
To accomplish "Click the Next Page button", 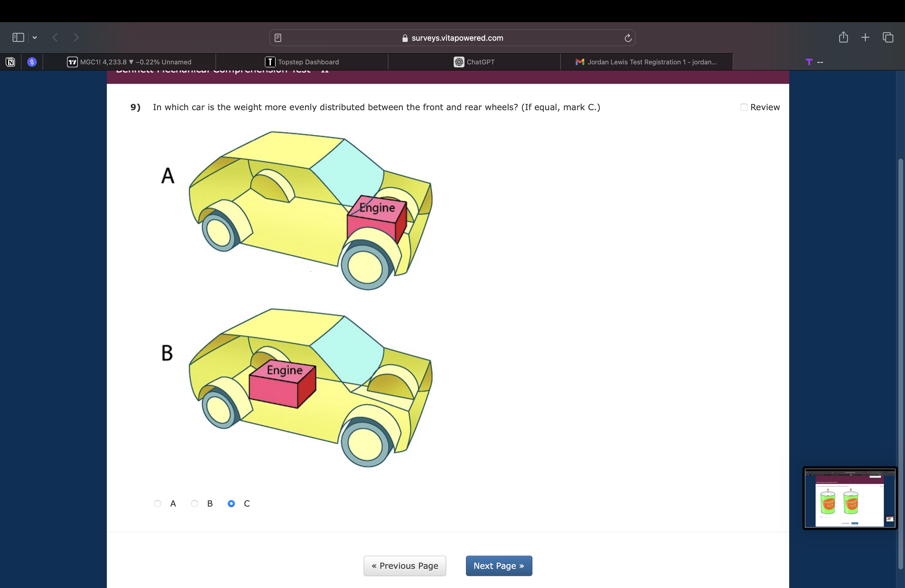I will coord(499,566).
